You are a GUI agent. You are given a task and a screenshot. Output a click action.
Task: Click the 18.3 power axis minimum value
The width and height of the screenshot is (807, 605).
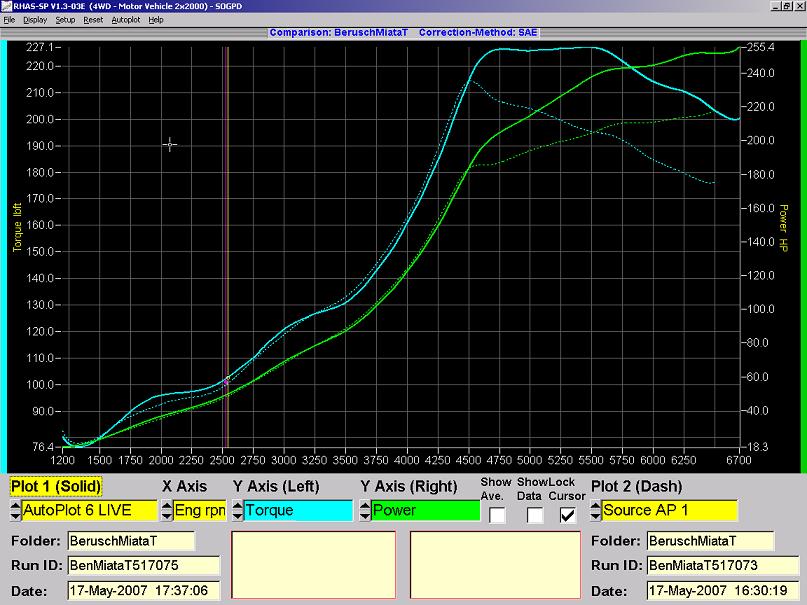click(758, 447)
